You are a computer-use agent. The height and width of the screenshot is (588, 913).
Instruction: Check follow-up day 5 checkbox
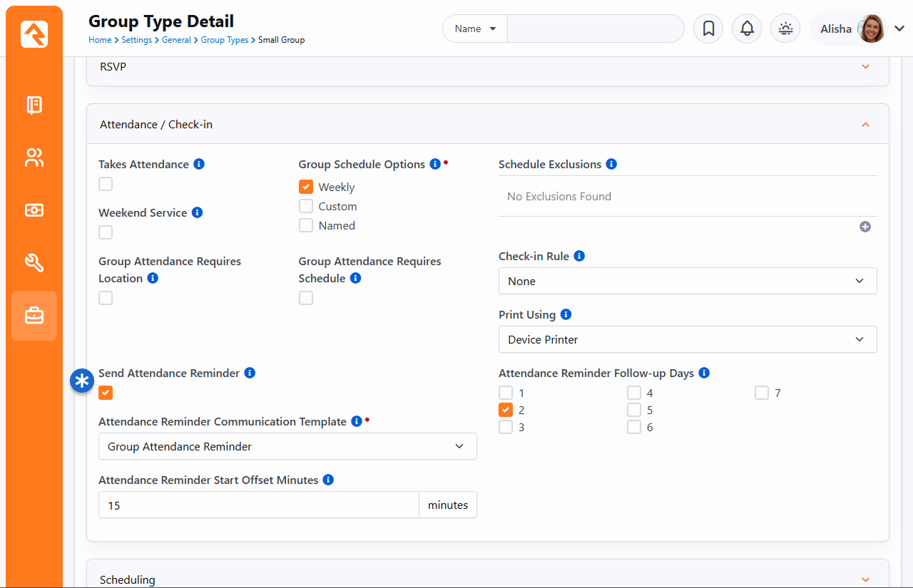[x=634, y=410]
